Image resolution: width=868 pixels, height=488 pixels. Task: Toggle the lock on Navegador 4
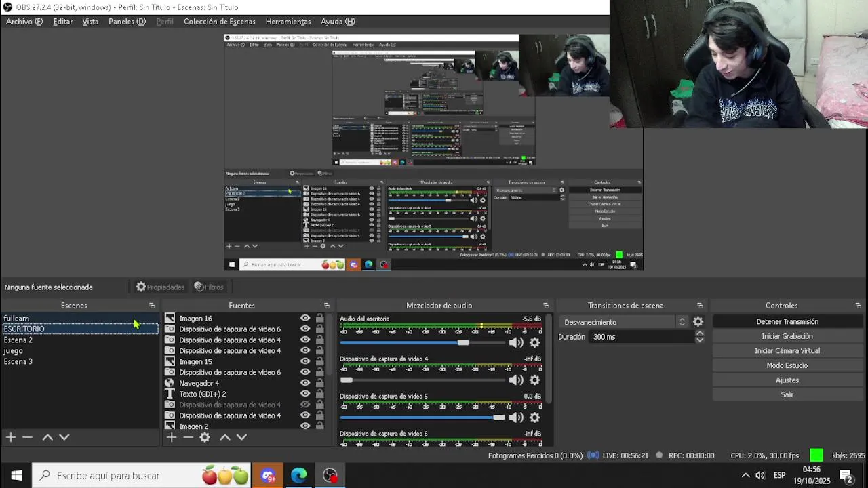tap(319, 383)
